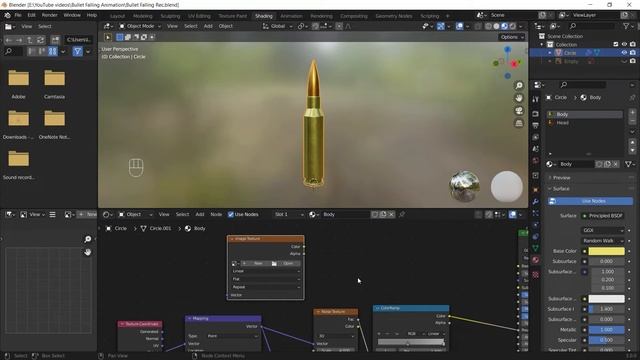Click the select box tool icon

tap(120, 37)
